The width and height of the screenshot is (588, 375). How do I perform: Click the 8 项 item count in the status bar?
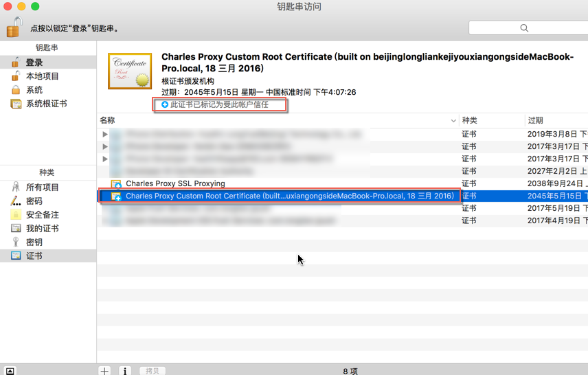(x=350, y=371)
